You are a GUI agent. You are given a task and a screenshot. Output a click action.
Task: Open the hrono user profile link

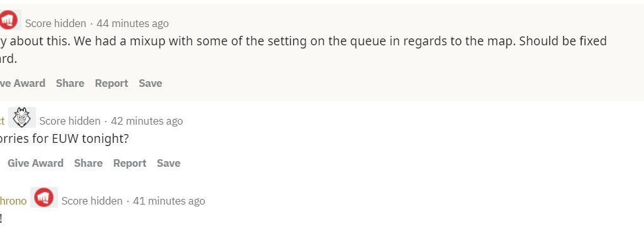(x=13, y=201)
